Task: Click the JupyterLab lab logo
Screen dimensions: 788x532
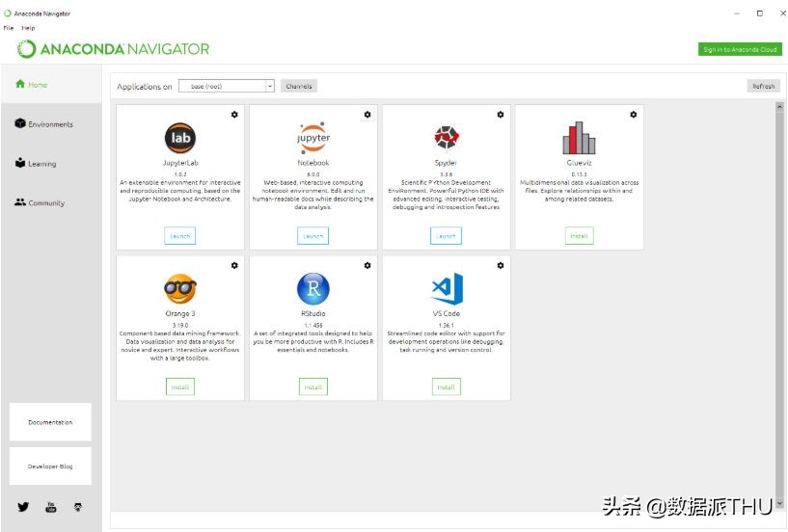Action: pos(180,138)
